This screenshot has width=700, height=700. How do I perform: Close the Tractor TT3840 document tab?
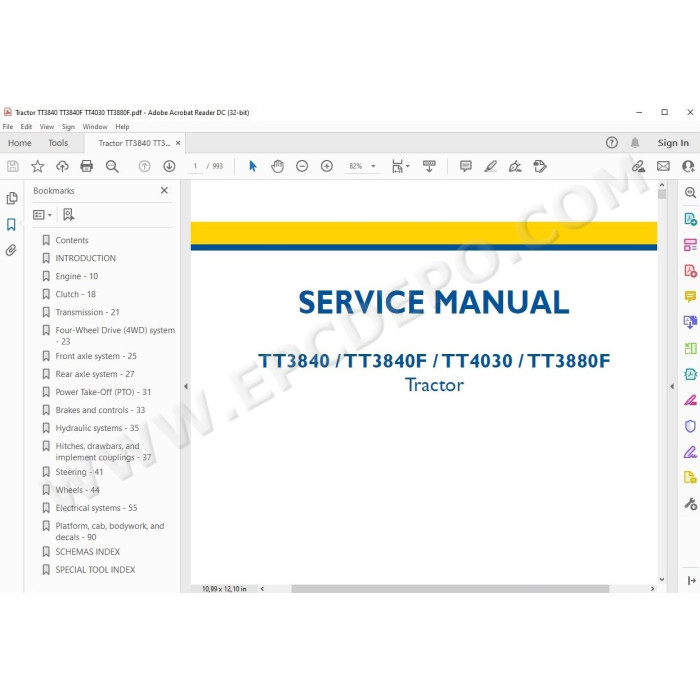(x=178, y=143)
